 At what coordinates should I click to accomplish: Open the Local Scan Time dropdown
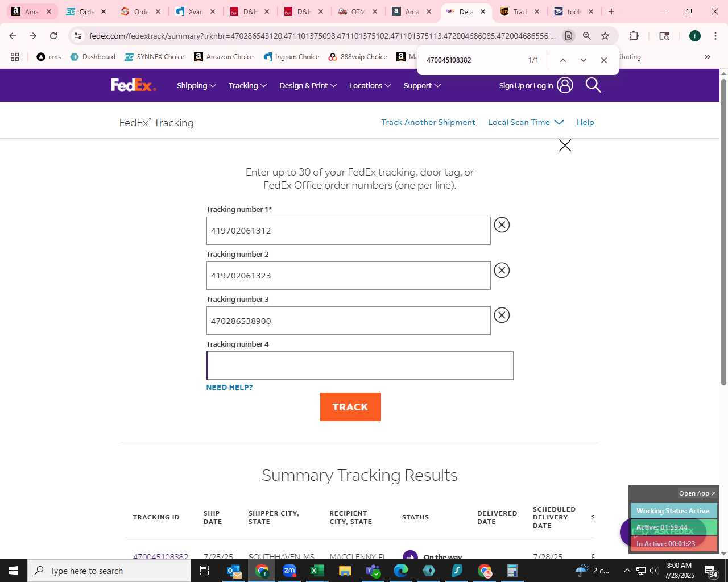pos(526,122)
